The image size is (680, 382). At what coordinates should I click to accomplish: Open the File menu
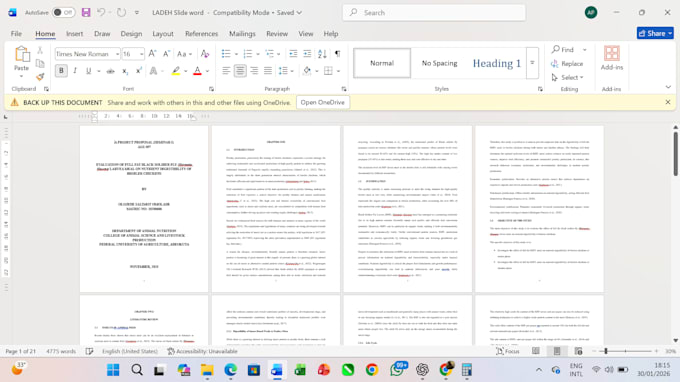click(16, 34)
